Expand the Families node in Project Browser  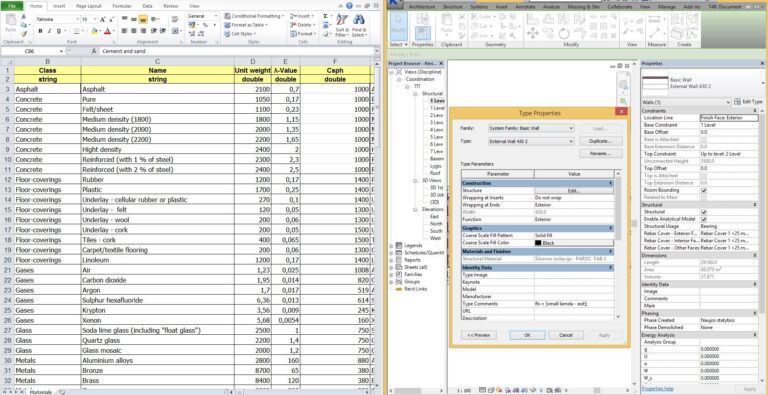(391, 275)
